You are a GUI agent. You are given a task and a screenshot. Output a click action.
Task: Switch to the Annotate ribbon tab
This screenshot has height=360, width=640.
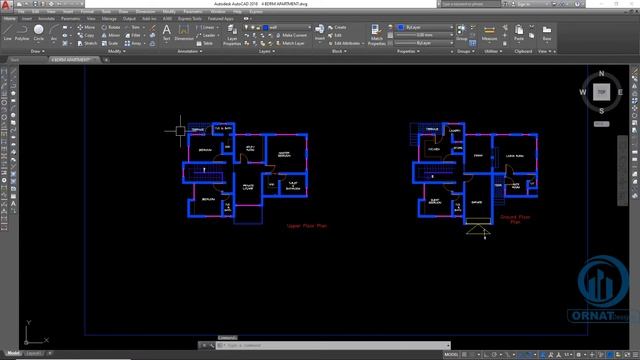coord(46,18)
